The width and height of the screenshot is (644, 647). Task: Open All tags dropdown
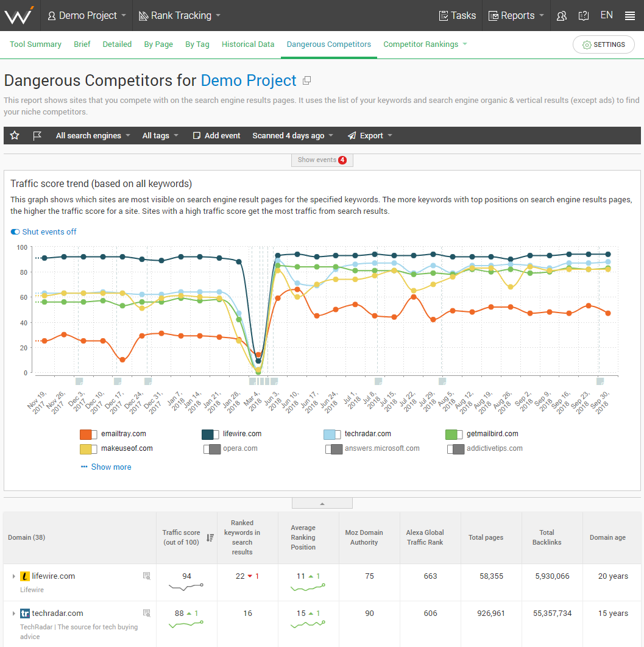click(x=160, y=135)
